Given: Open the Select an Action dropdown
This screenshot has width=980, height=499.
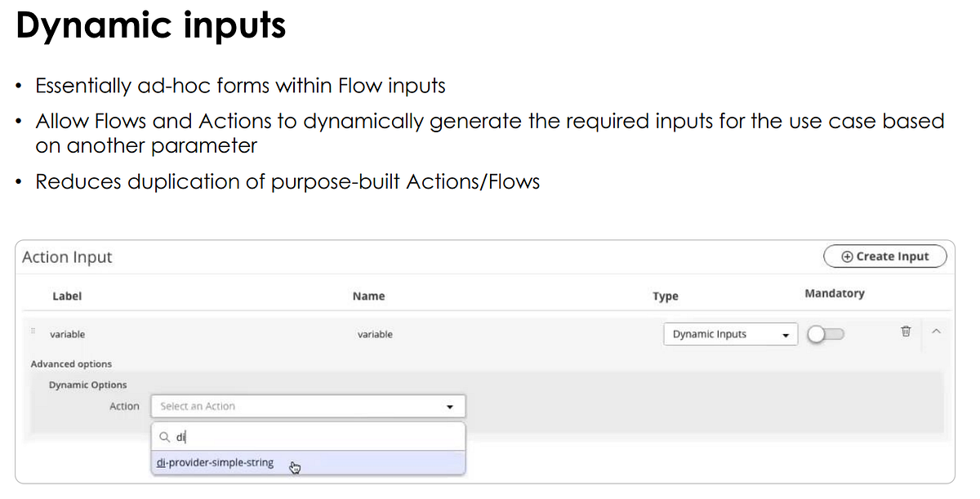Looking at the screenshot, I should [308, 406].
